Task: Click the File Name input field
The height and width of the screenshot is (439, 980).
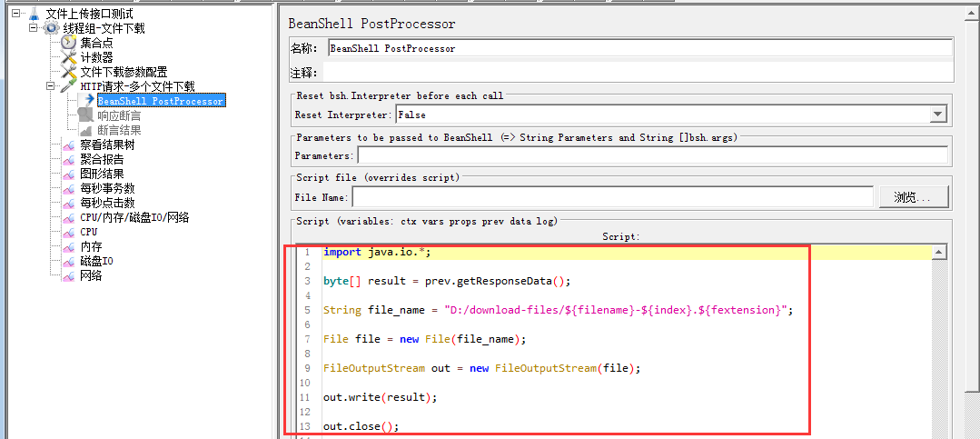Action: (613, 197)
